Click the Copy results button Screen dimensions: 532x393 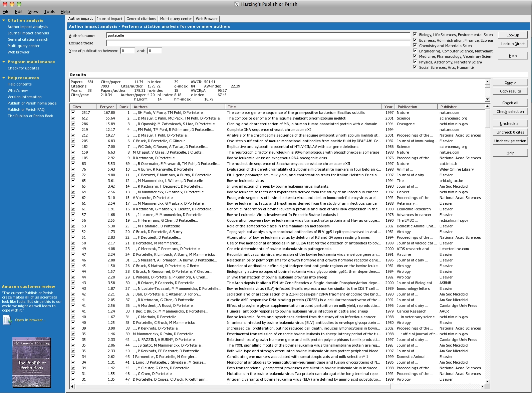pyautogui.click(x=510, y=91)
